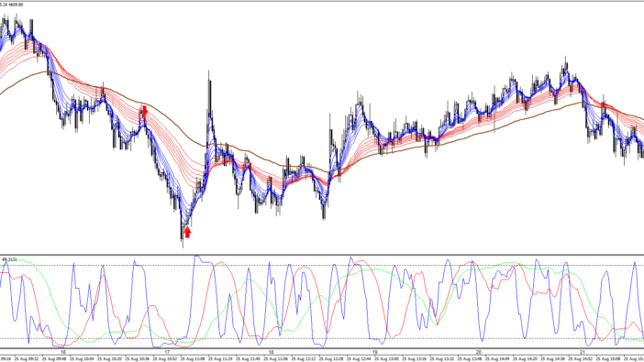Select the 25 Aug 11:08 time label
644x362 pixels.
tap(193, 358)
